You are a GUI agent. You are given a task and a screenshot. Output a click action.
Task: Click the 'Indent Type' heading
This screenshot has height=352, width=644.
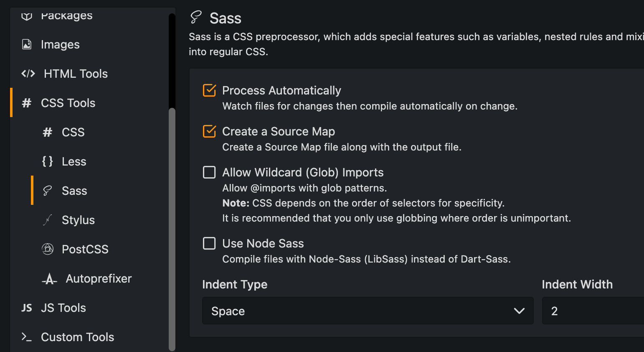235,284
